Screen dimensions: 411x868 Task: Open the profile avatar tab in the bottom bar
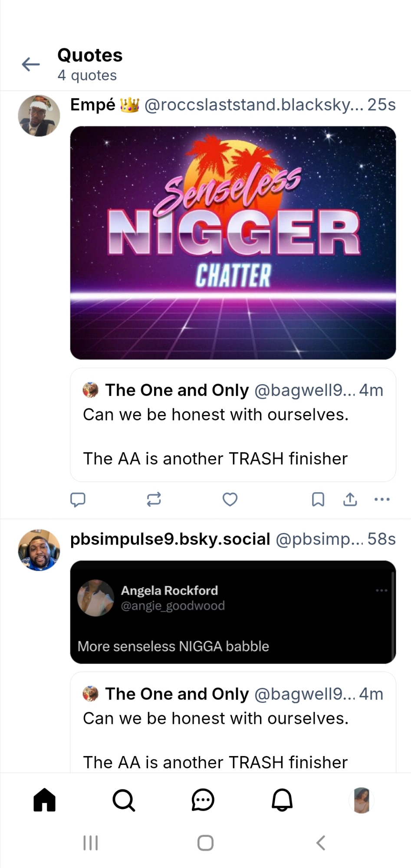coord(361,800)
